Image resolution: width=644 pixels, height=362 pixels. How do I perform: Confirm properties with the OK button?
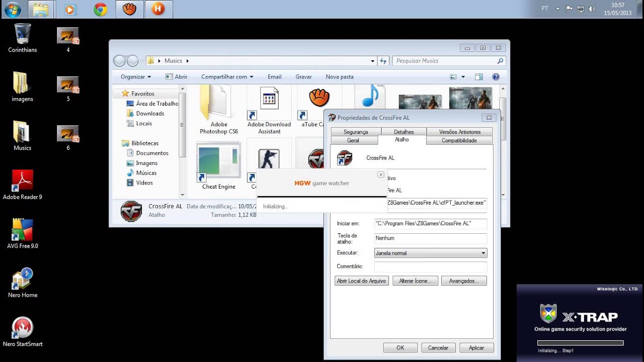[x=400, y=347]
